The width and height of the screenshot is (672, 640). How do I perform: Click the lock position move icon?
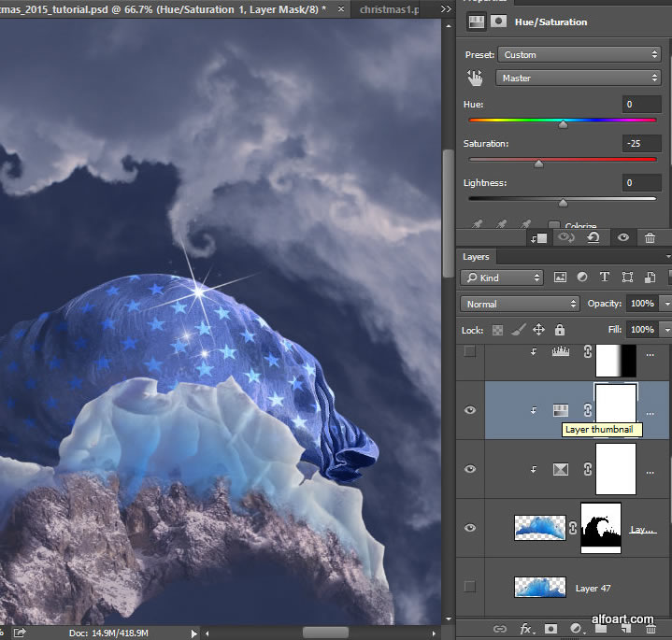[538, 330]
